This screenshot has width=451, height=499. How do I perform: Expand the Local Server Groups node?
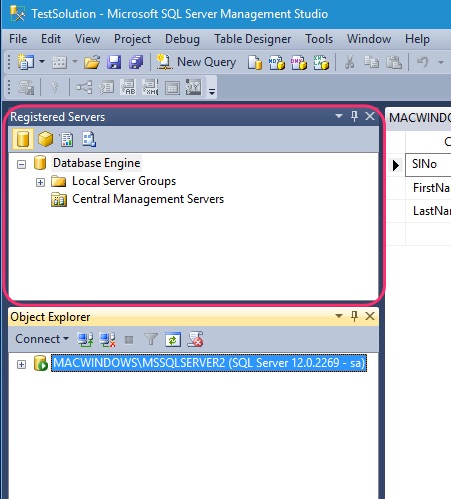(40, 182)
